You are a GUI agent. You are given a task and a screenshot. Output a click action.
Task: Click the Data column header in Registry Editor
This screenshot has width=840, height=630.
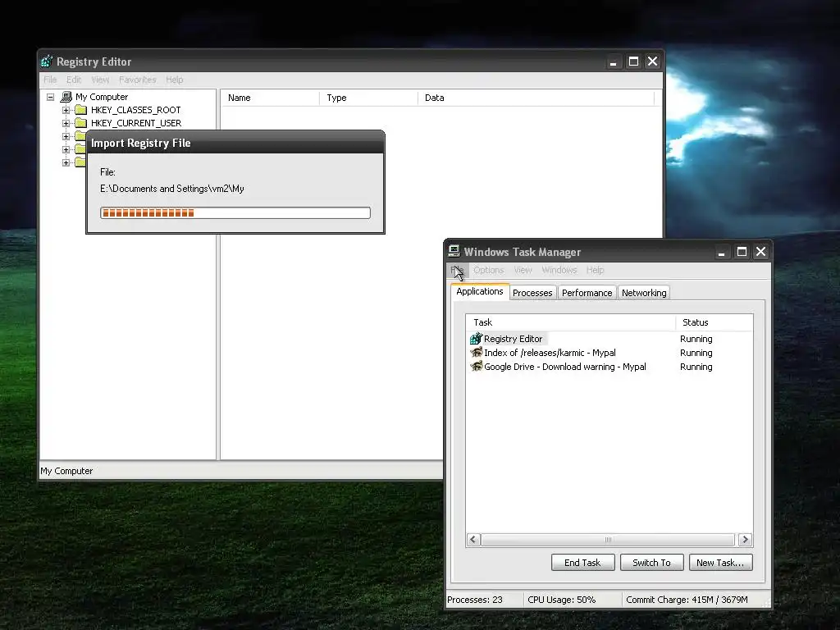coord(536,98)
